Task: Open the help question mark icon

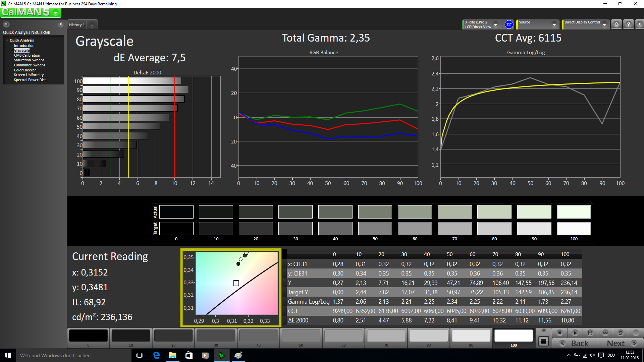Action: (628, 24)
